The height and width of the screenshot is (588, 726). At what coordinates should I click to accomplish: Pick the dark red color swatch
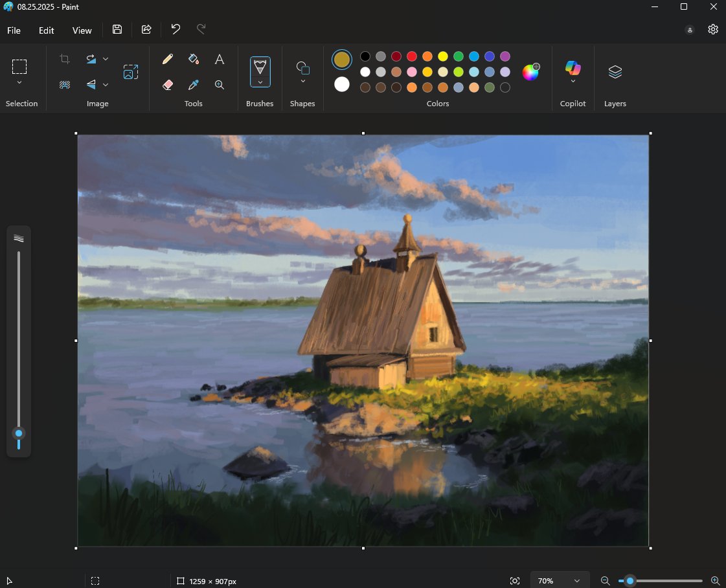click(396, 56)
